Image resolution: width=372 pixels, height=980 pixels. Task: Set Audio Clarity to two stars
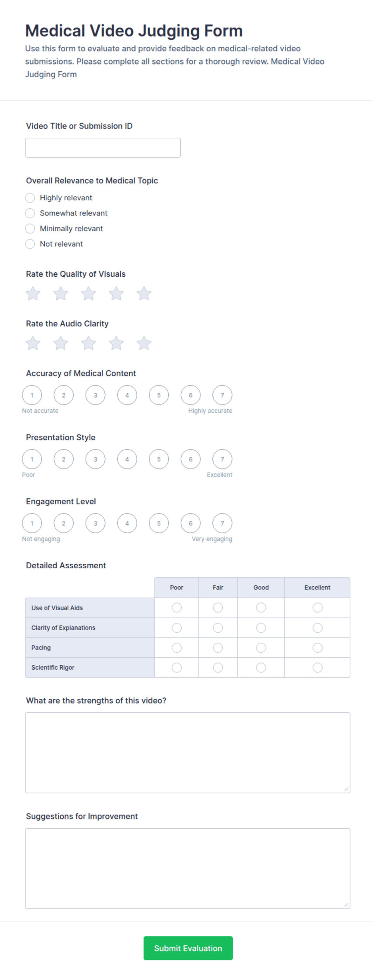tap(61, 343)
